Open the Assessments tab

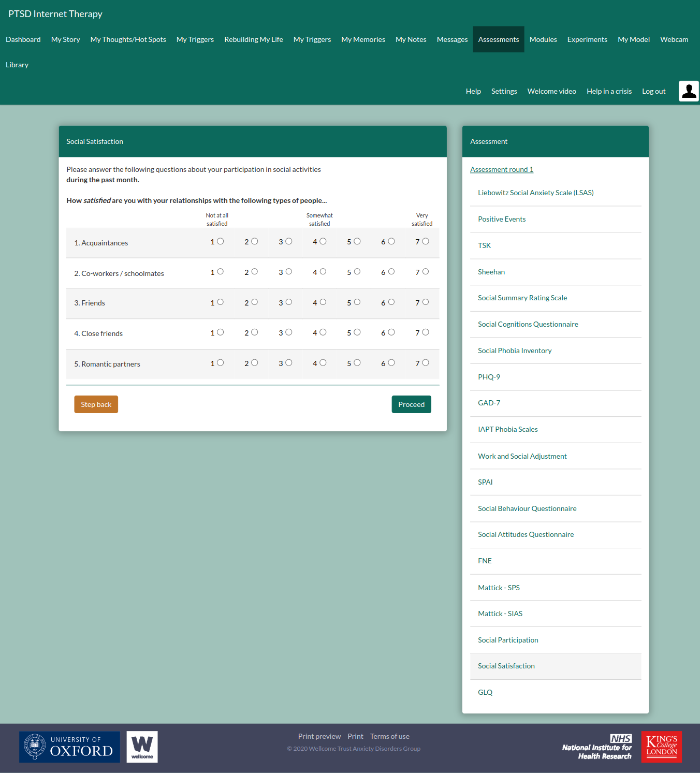[498, 39]
